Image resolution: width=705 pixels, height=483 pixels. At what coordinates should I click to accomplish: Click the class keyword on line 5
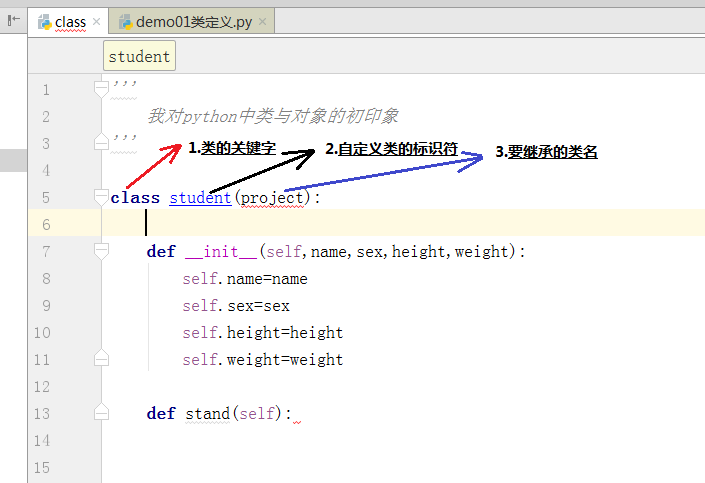[135, 198]
